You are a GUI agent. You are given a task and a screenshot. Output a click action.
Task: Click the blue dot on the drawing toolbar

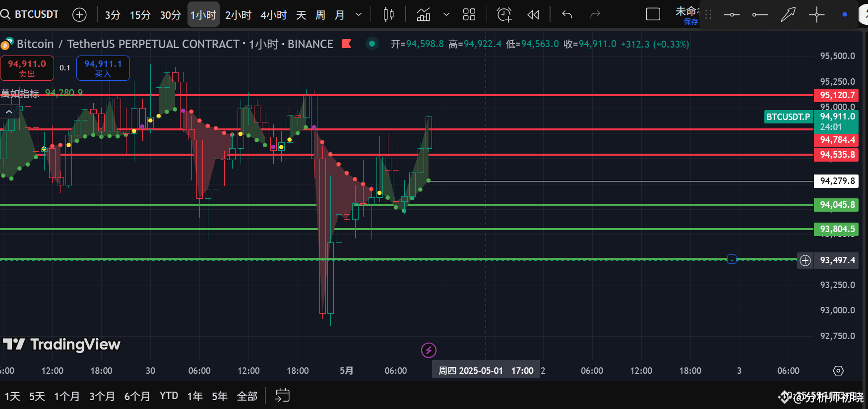[x=845, y=14]
